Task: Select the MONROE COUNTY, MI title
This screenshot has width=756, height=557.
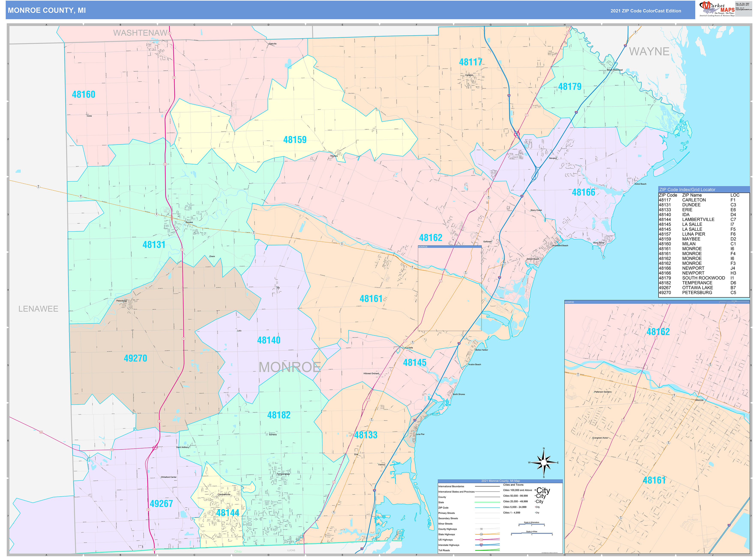Action: (x=47, y=10)
